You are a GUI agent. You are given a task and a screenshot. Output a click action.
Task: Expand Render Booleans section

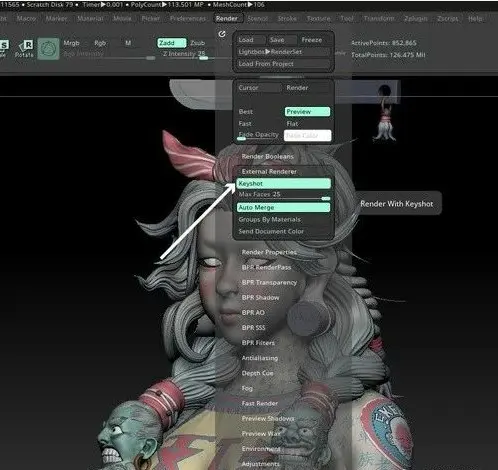tap(268, 156)
